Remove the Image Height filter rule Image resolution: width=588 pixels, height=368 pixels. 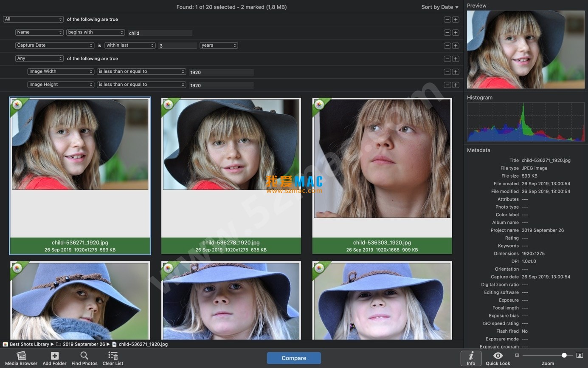pyautogui.click(x=447, y=85)
